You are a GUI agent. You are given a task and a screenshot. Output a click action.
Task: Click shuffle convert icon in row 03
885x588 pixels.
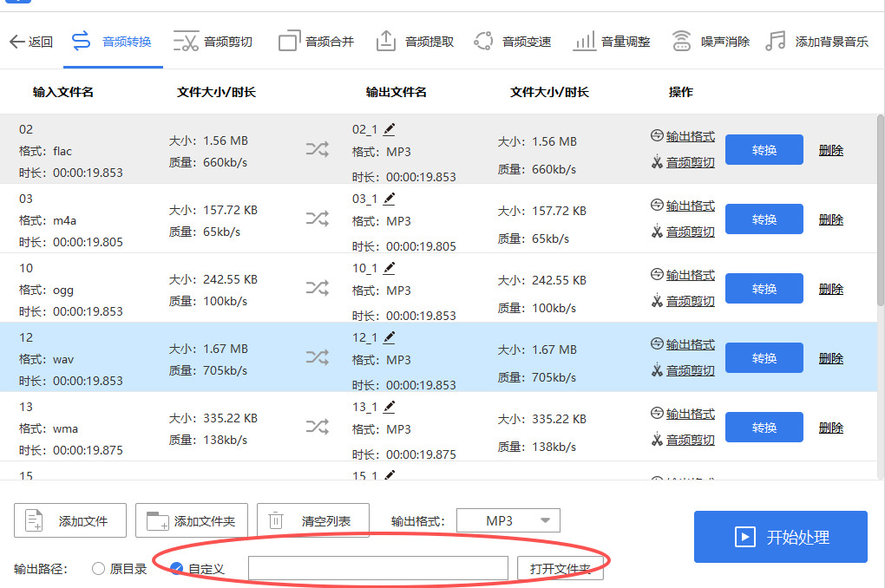[318, 219]
